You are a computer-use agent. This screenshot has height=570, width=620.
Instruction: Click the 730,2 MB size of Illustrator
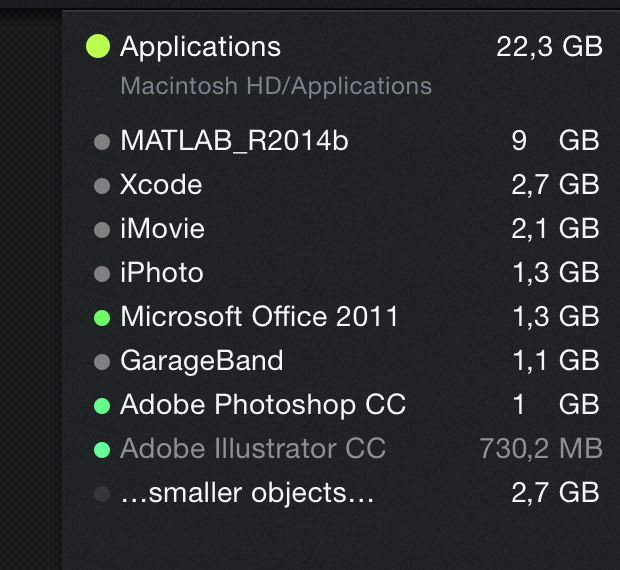tap(541, 449)
